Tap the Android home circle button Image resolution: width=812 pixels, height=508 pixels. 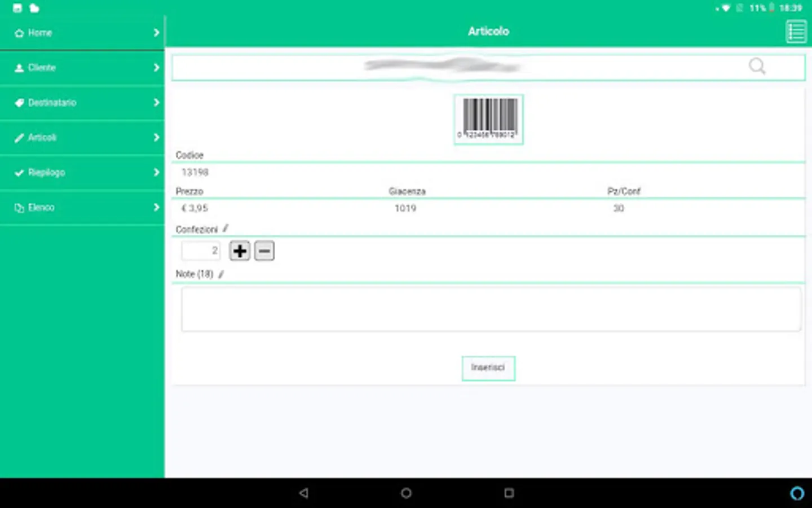[x=406, y=493]
